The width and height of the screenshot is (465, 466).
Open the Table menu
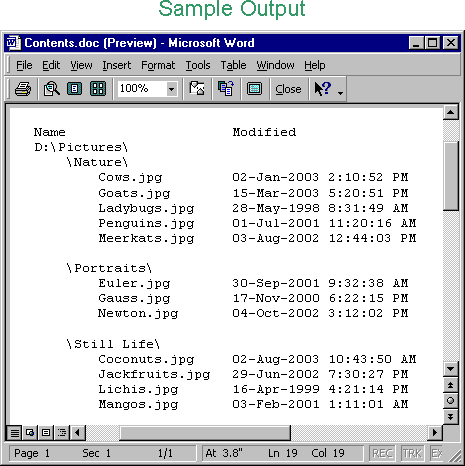233,65
